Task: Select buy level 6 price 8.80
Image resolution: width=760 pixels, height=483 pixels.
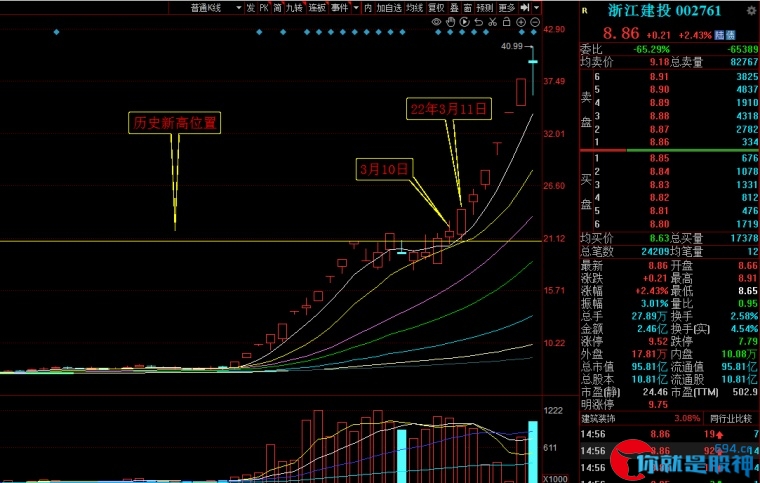Action: (x=660, y=224)
